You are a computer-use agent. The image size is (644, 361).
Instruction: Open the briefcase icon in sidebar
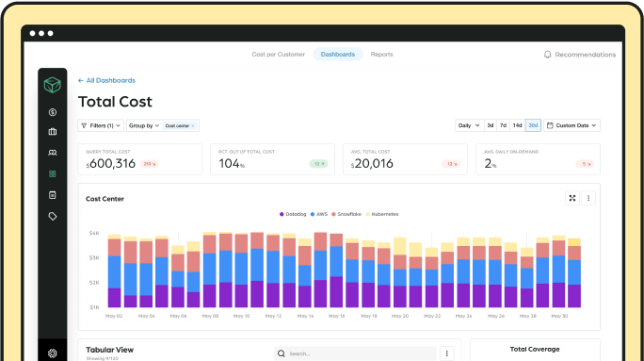coord(52,132)
